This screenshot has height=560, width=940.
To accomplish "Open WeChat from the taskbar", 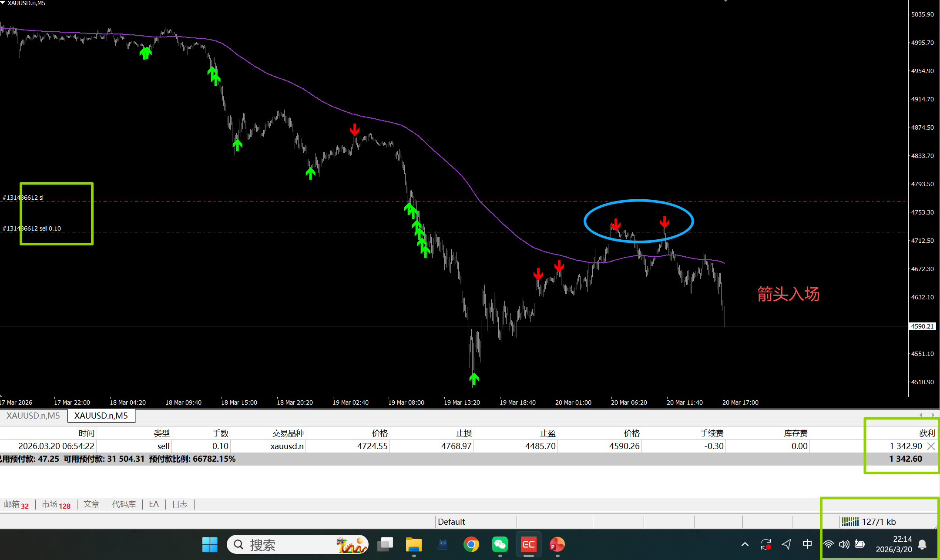I will point(500,544).
